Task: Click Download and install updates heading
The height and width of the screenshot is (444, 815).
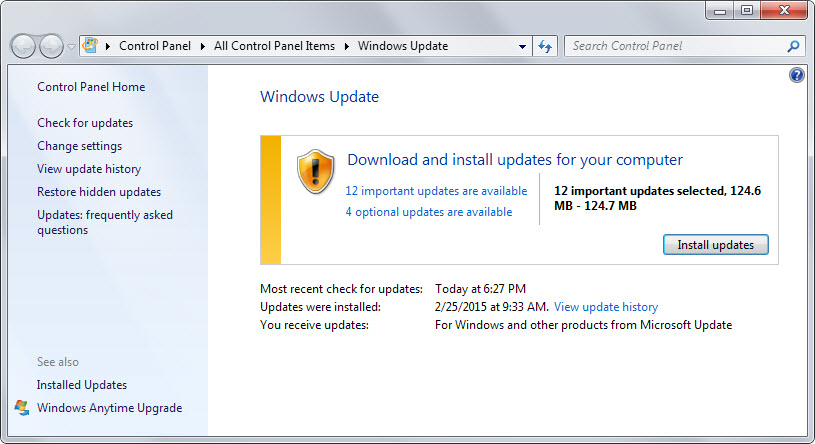Action: (x=515, y=160)
